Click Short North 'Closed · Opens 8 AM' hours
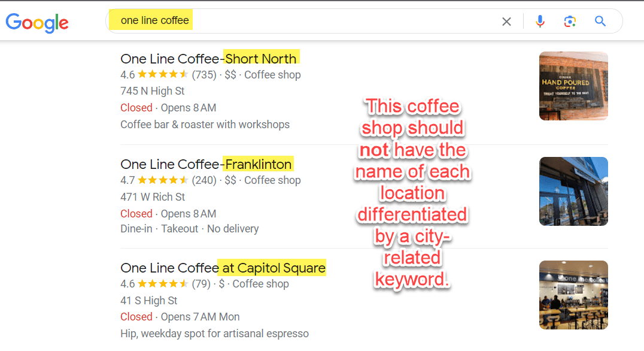Viewport: 644px width, 351px height. (x=168, y=108)
